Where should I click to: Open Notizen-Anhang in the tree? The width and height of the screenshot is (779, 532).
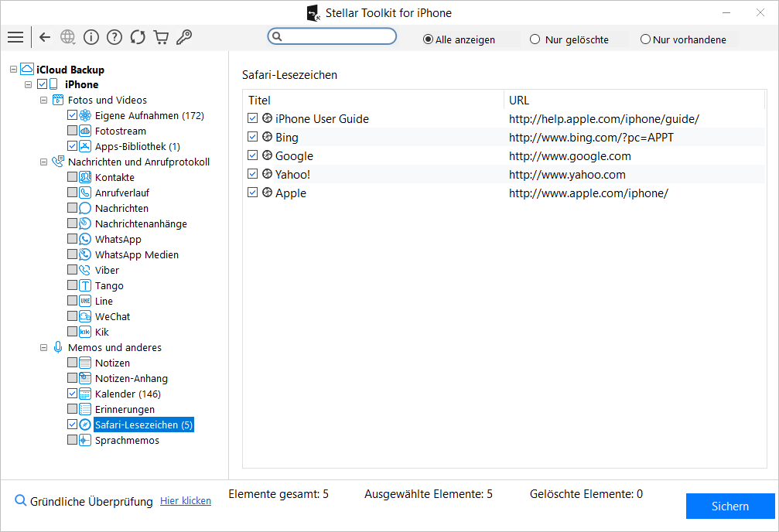pos(132,379)
